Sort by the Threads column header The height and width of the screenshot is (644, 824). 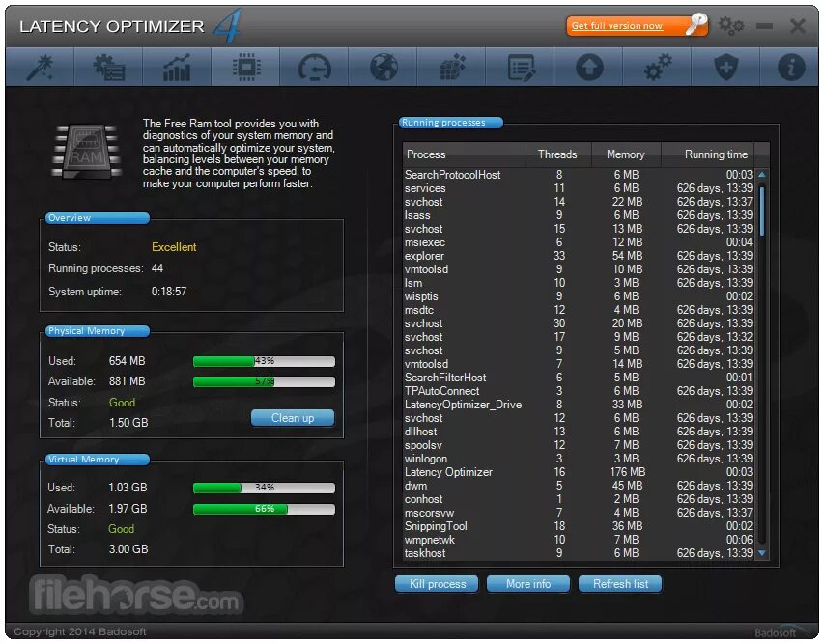click(x=558, y=154)
